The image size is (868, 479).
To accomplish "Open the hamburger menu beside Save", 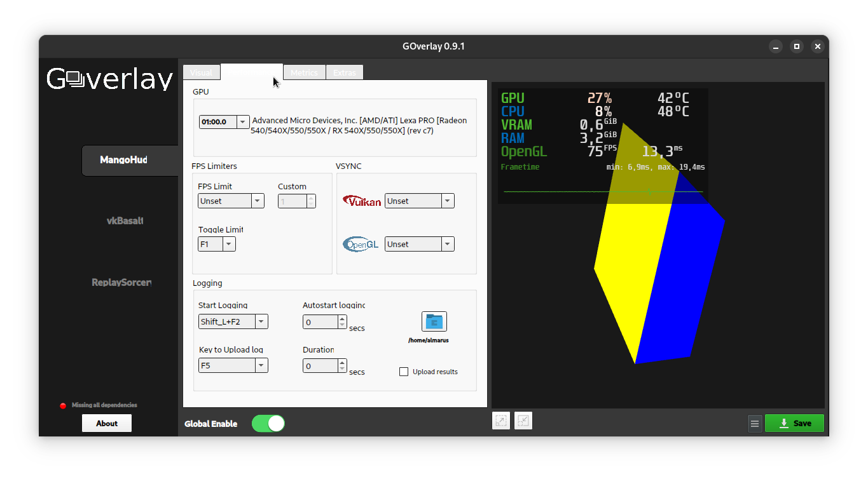I will tap(755, 424).
